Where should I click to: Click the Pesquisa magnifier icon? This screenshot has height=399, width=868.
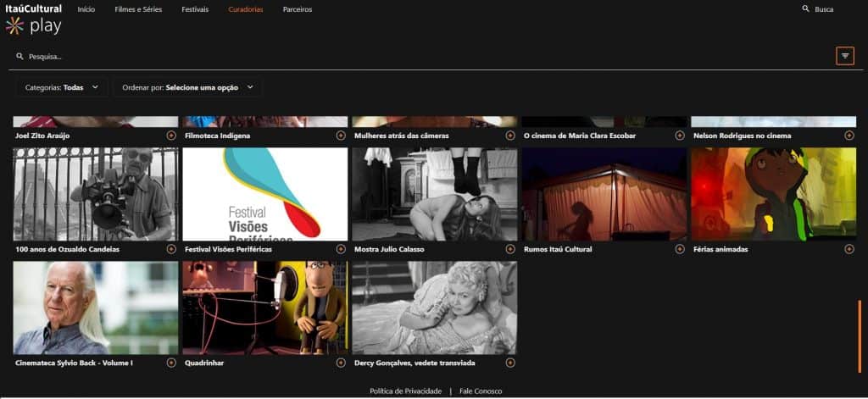20,57
